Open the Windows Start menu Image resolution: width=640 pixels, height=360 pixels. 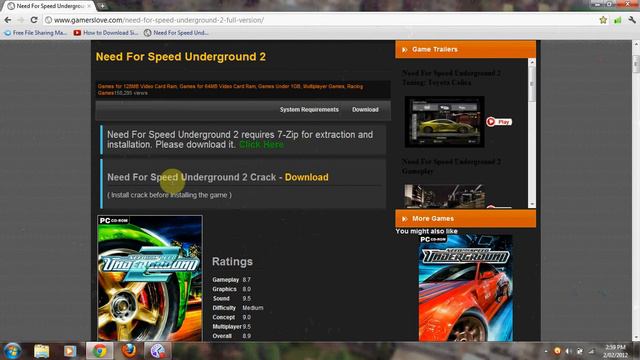coord(12,351)
